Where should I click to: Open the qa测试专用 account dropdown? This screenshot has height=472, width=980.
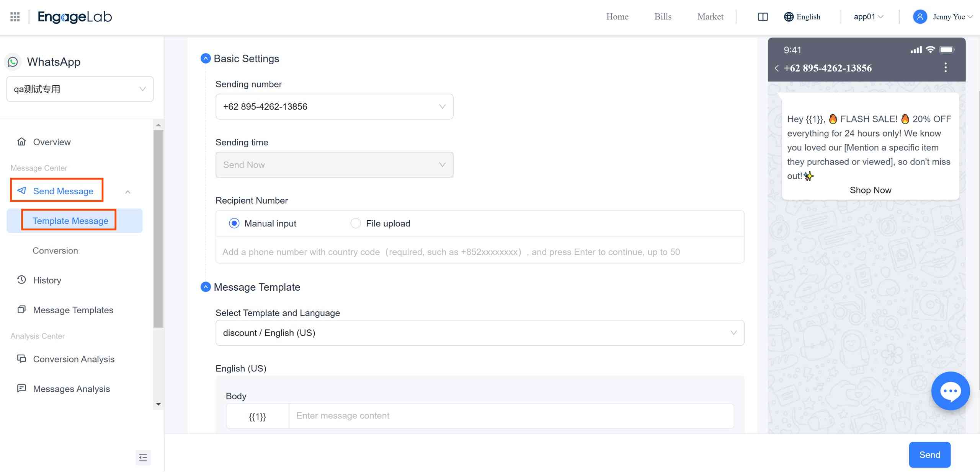point(80,89)
